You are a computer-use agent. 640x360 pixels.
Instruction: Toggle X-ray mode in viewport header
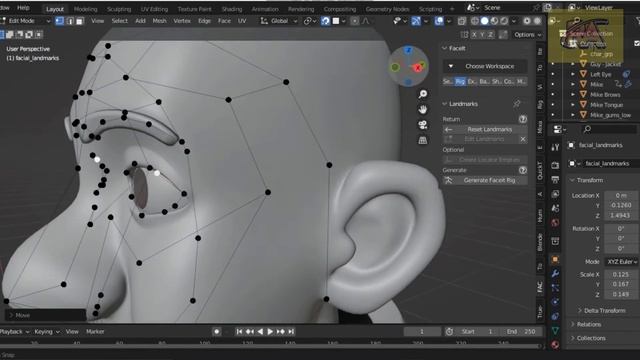tap(462, 21)
